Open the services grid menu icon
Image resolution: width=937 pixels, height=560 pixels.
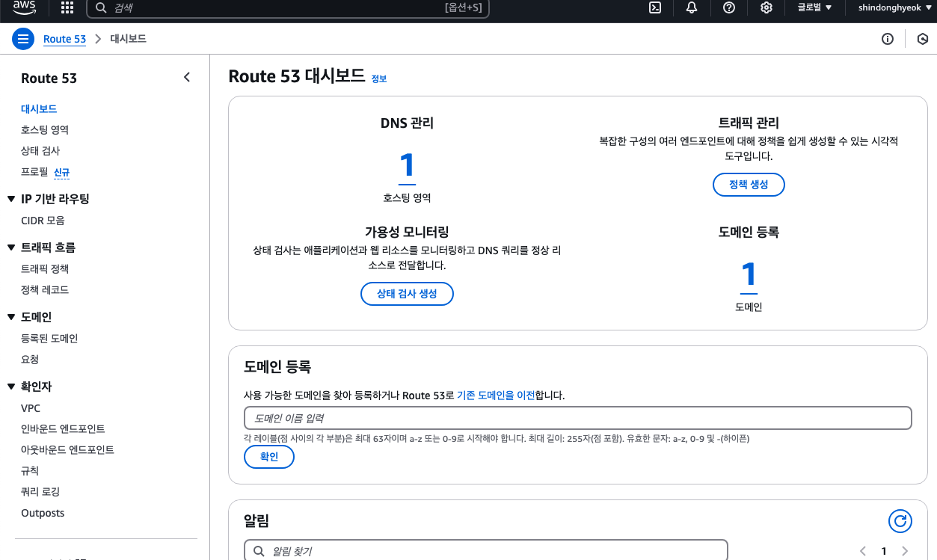coord(67,7)
